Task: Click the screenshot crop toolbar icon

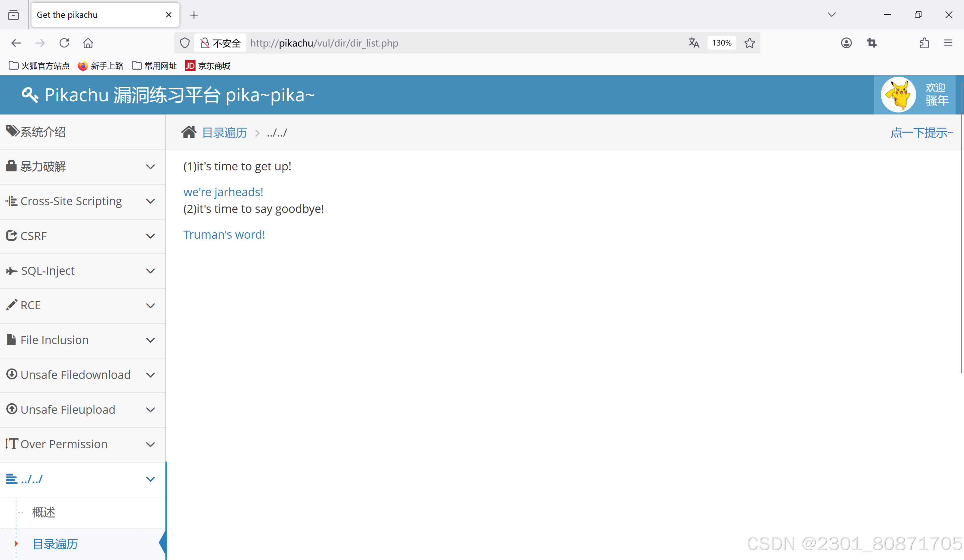Action: click(872, 43)
